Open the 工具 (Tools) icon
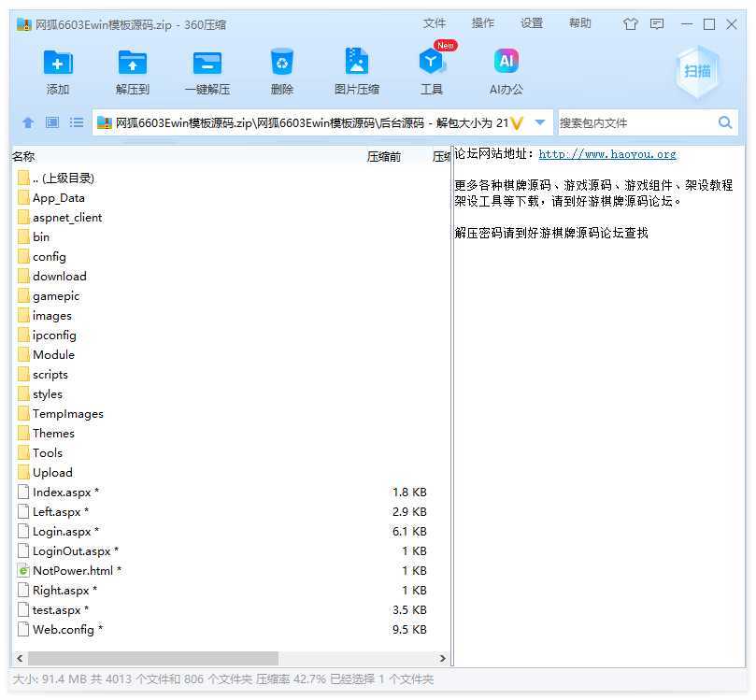Viewport: 756px width, 700px height. tap(432, 63)
